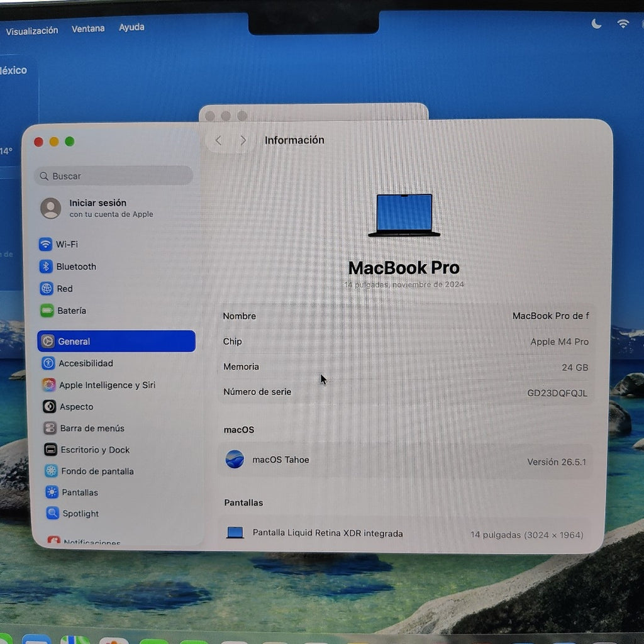The height and width of the screenshot is (644, 644).
Task: Click the user avatar icon
Action: [x=51, y=208]
